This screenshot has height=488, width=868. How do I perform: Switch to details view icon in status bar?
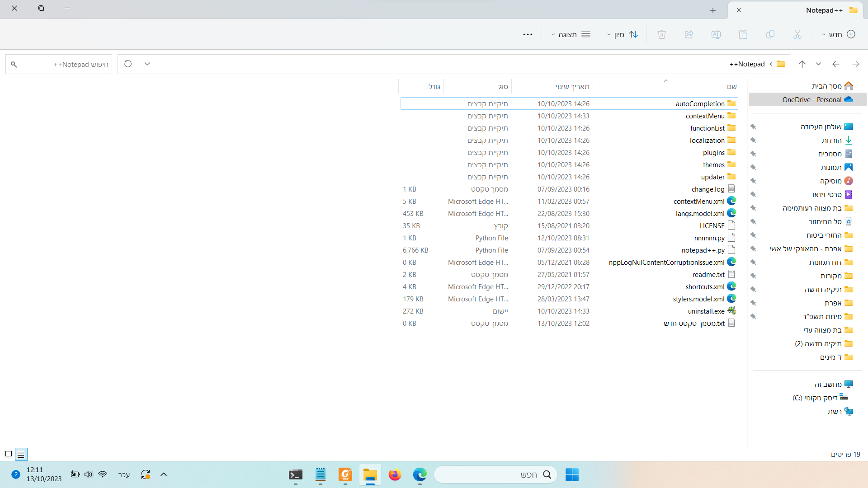click(x=21, y=454)
